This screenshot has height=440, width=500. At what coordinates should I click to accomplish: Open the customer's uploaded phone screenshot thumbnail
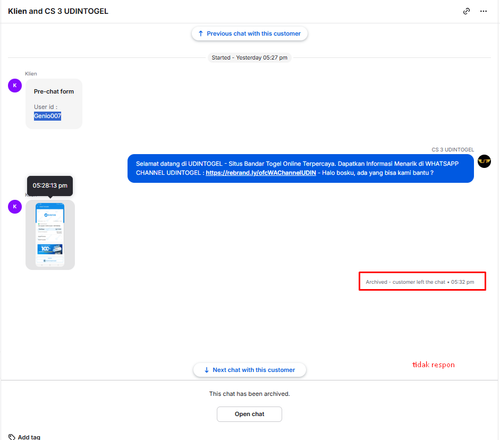click(x=50, y=235)
